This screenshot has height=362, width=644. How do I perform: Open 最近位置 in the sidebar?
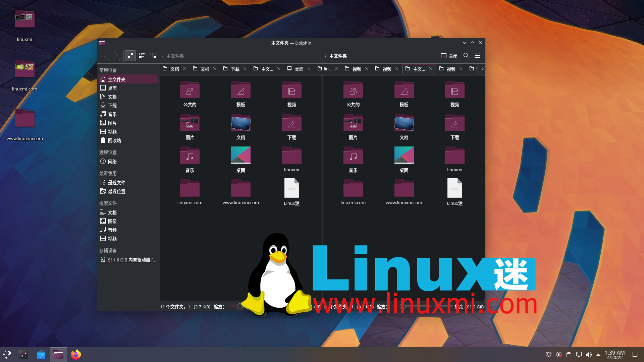[128, 191]
